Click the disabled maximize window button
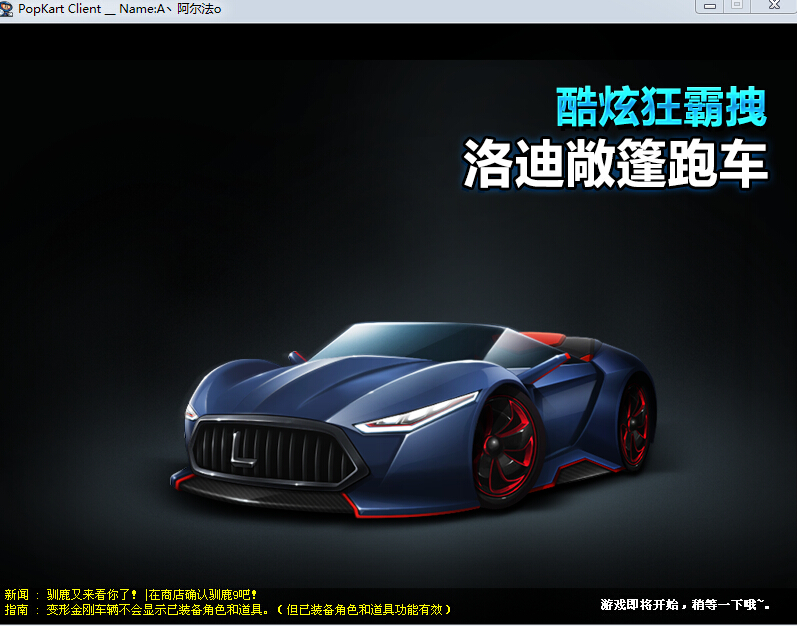797x626 pixels. point(737,6)
